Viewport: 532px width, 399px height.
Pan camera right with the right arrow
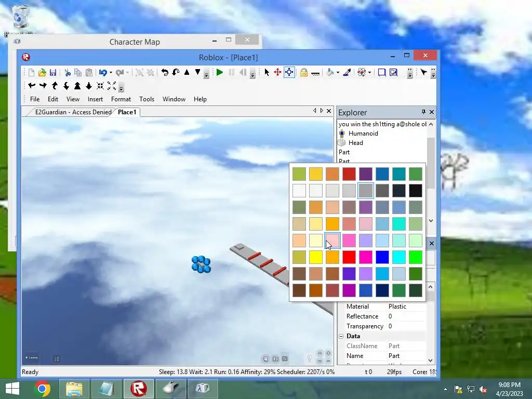click(43, 86)
